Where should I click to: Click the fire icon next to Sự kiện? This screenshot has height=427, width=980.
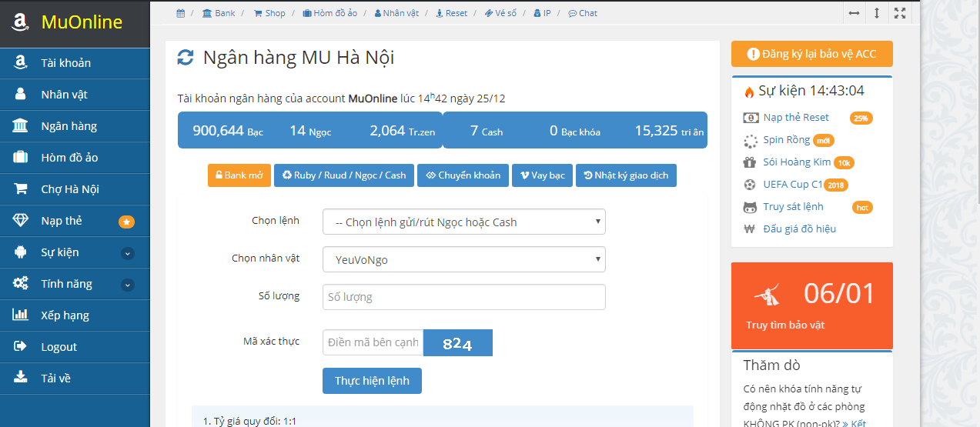pos(749,92)
